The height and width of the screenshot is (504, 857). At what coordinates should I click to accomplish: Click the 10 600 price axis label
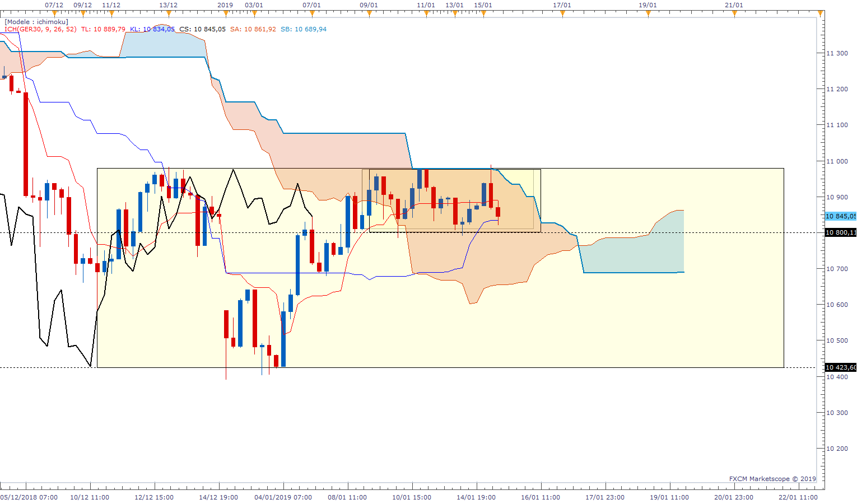click(837, 305)
